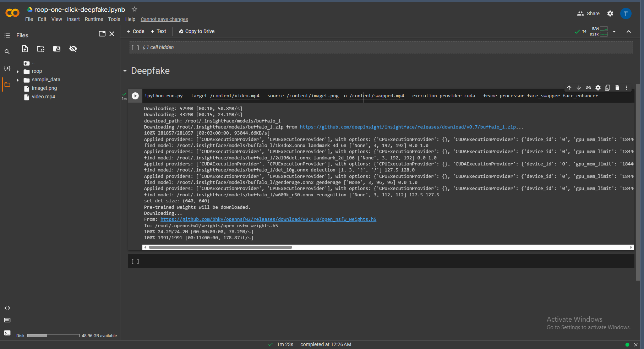Click Copy to Drive button
The image size is (644, 349).
tap(197, 31)
